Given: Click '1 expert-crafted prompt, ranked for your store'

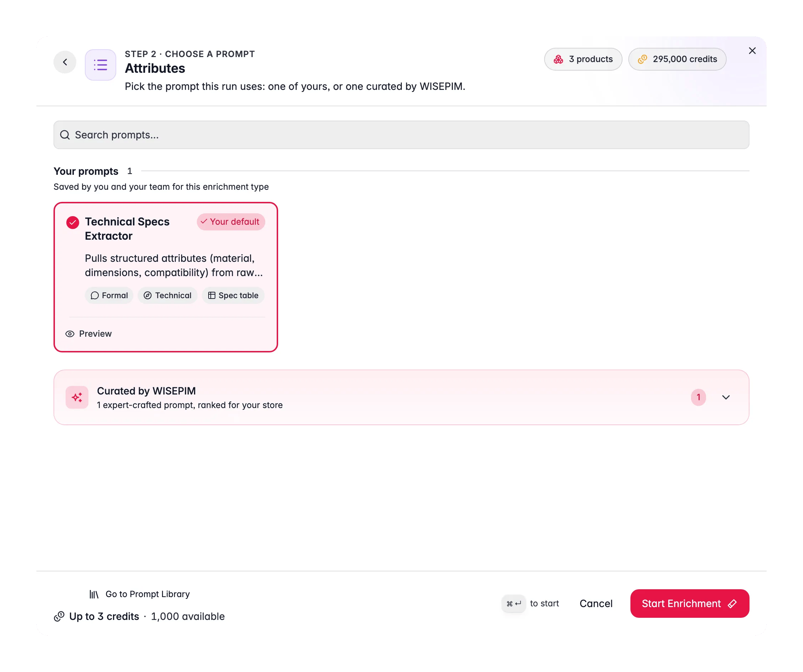Looking at the screenshot, I should pos(190,405).
